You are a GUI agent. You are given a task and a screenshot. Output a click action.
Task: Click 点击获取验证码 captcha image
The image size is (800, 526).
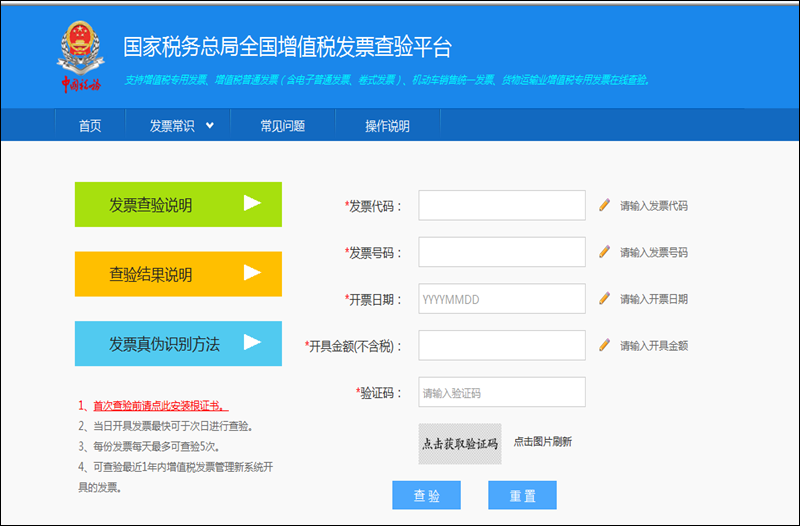coord(459,444)
